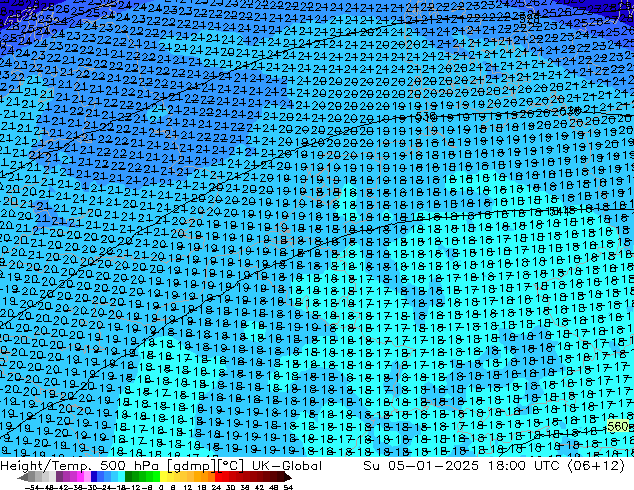Select the yellow legend swatch above 0
This screenshot has height=490, width=634.
pyautogui.click(x=163, y=476)
